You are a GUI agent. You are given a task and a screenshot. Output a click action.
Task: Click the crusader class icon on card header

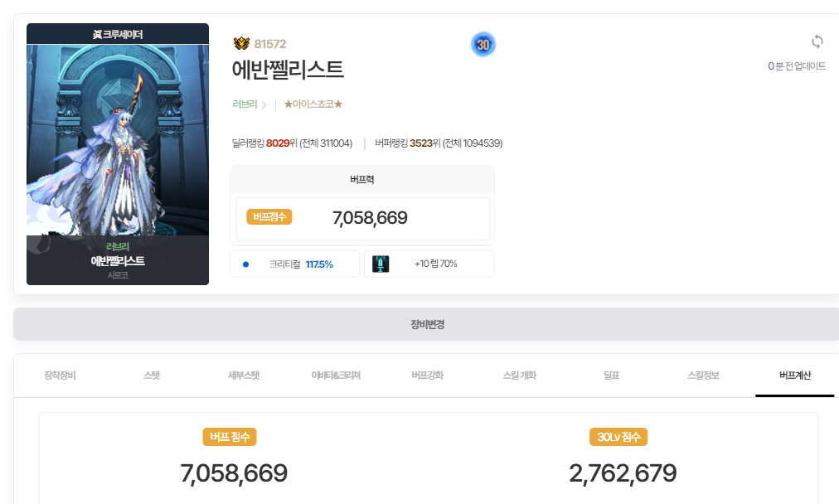click(96, 34)
